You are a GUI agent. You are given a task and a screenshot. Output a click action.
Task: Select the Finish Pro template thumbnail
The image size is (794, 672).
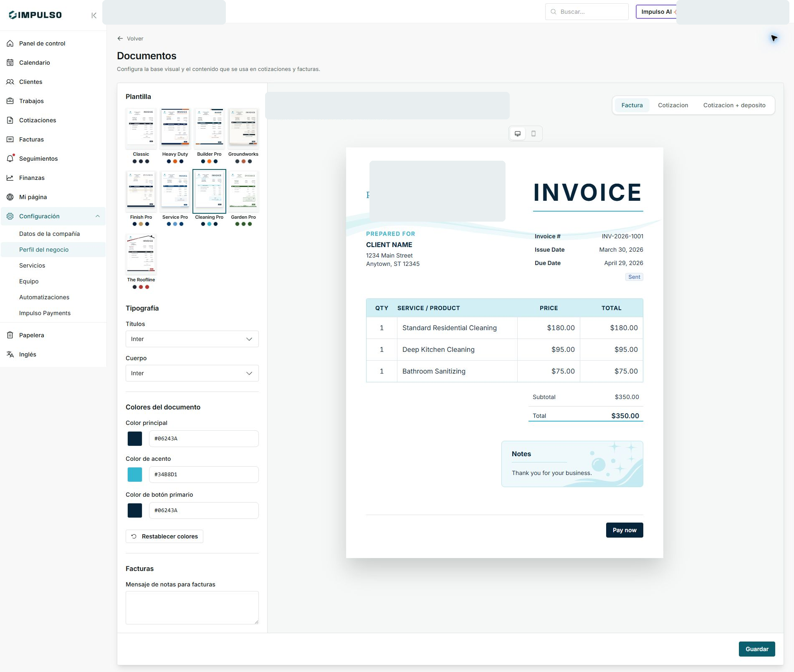[x=141, y=191]
